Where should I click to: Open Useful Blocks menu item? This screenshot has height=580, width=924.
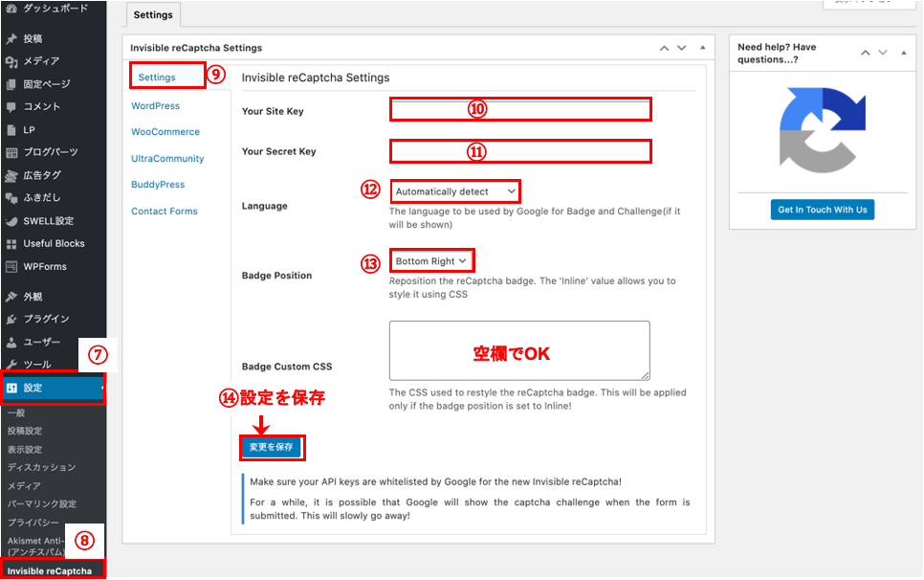tap(53, 244)
